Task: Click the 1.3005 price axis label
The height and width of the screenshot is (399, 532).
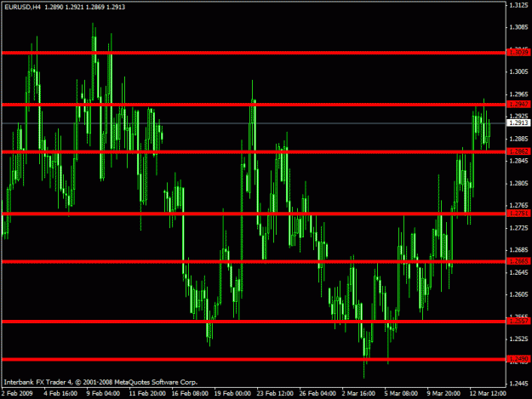Action: 518,71
